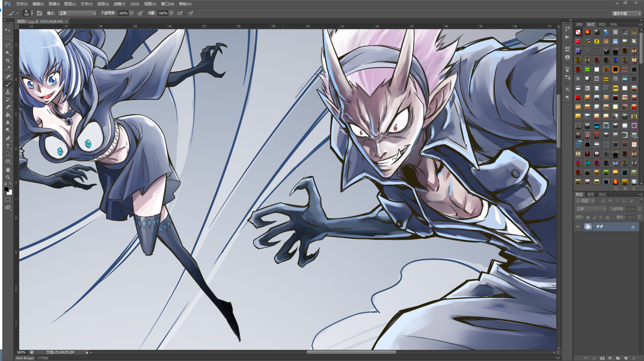644x361 pixels.
Task: Select the Paint Bucket tool
Action: pos(8,115)
